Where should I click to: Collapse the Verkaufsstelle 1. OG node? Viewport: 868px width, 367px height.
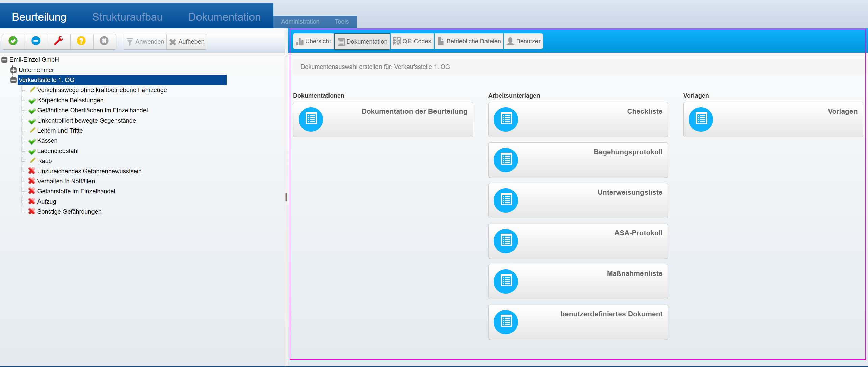tap(14, 80)
